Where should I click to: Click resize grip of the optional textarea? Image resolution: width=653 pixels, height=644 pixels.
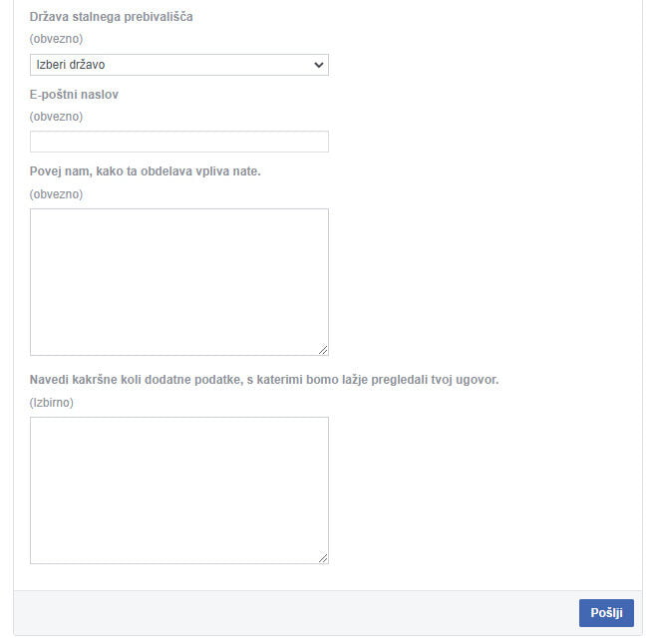[x=323, y=558]
